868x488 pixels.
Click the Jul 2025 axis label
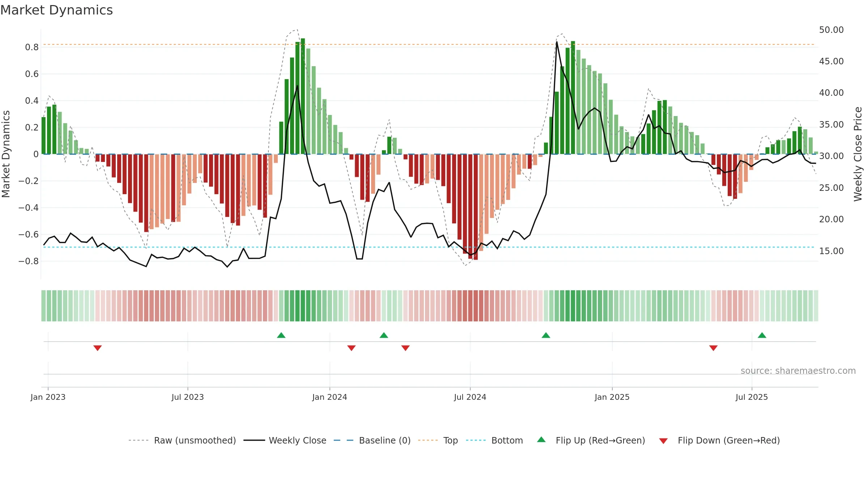pyautogui.click(x=752, y=397)
